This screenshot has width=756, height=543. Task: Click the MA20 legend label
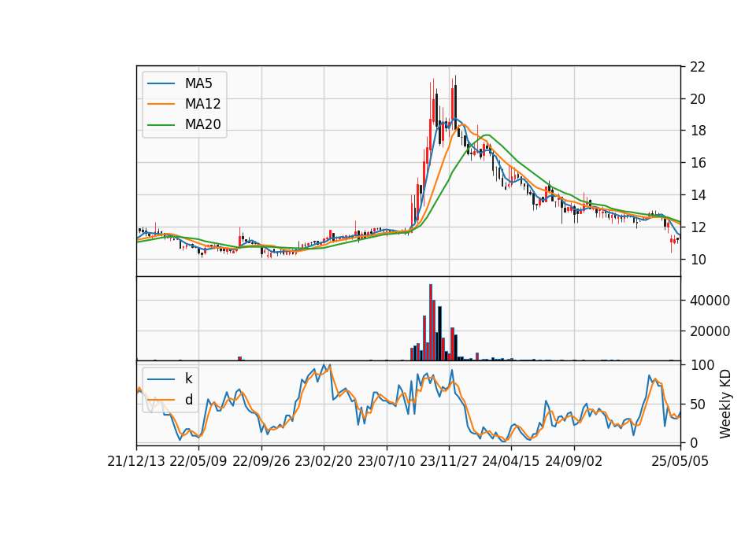coord(202,124)
